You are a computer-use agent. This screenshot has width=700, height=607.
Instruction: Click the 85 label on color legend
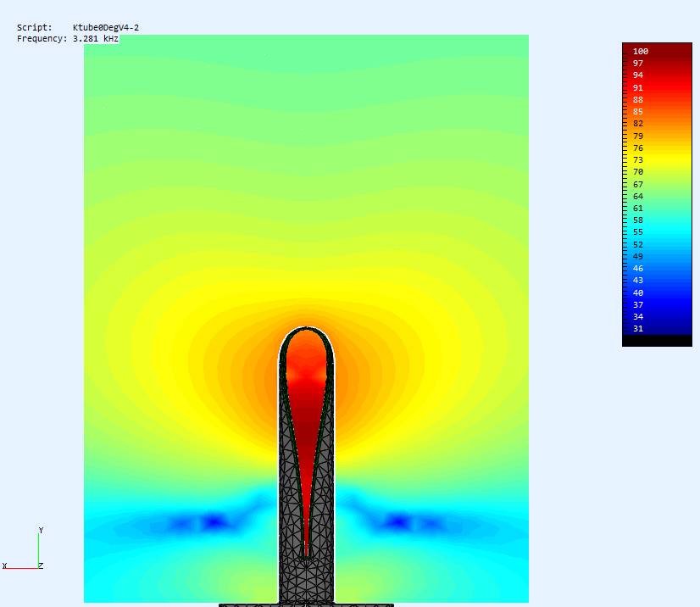tap(638, 112)
